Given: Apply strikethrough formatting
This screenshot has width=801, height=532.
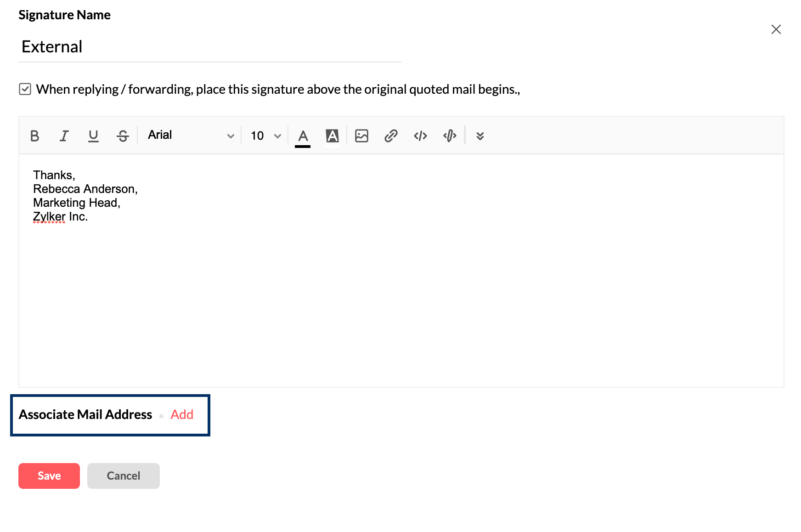Looking at the screenshot, I should tap(123, 135).
